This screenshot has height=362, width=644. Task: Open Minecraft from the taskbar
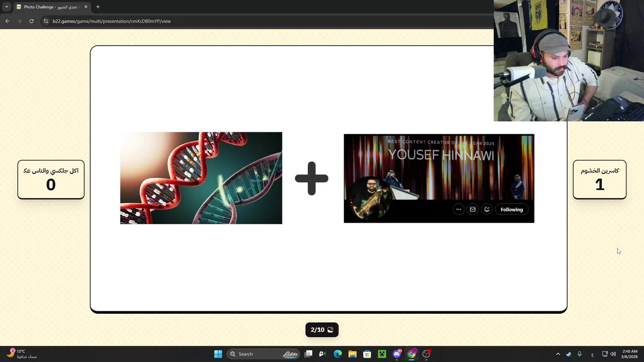[382, 354]
